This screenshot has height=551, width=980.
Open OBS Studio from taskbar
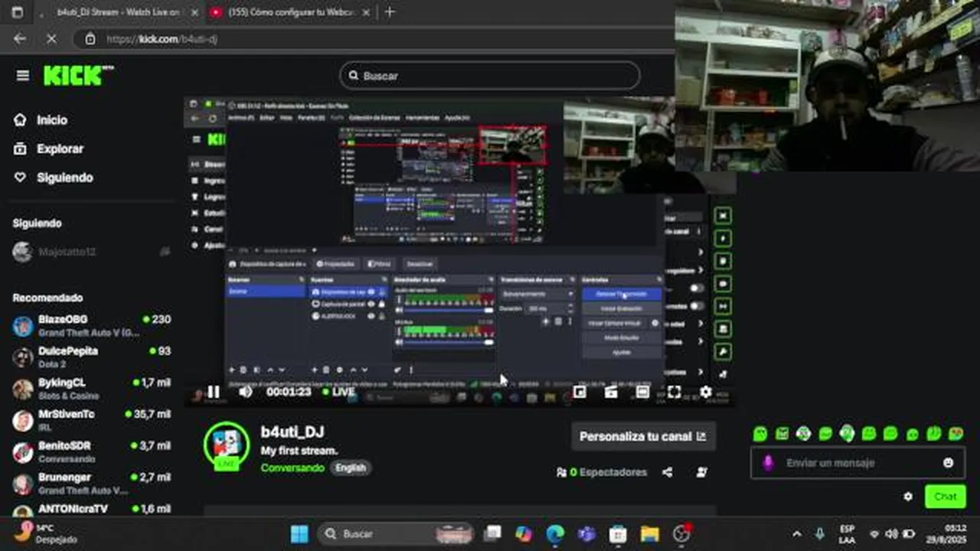681,533
